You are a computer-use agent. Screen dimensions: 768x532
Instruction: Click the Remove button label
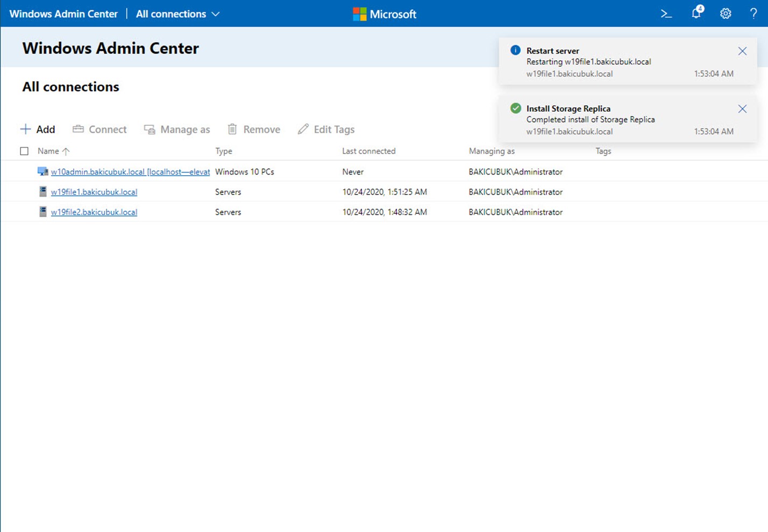tap(261, 129)
